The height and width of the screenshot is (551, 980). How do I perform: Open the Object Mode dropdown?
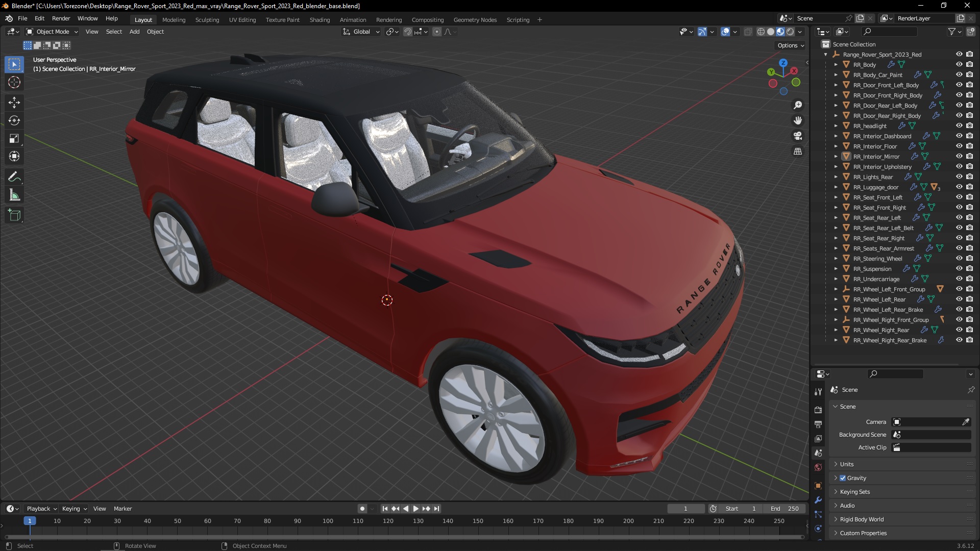52,32
